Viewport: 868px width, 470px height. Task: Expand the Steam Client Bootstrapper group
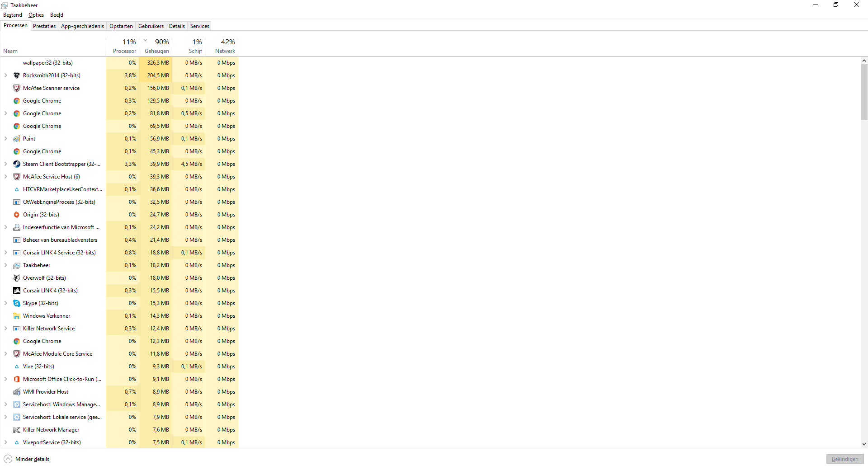tap(5, 164)
